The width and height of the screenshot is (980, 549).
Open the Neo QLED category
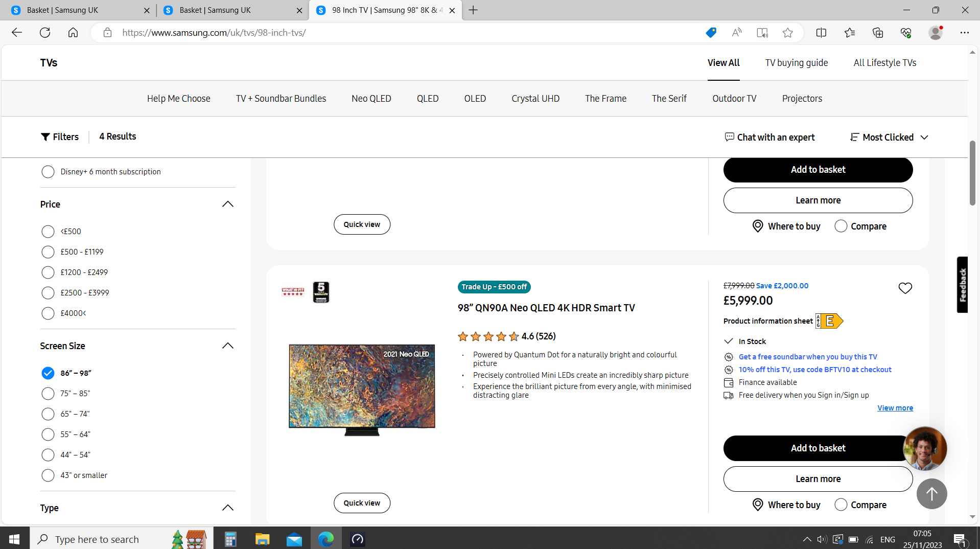tap(371, 98)
